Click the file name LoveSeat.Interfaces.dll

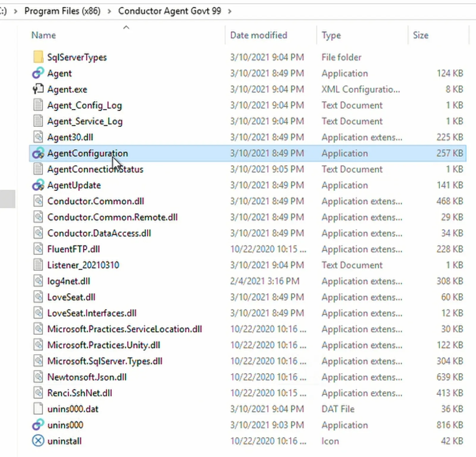(x=92, y=313)
